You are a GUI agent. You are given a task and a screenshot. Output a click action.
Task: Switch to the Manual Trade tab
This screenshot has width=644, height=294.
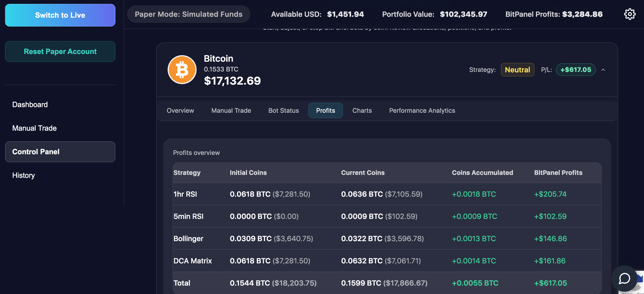coord(231,110)
